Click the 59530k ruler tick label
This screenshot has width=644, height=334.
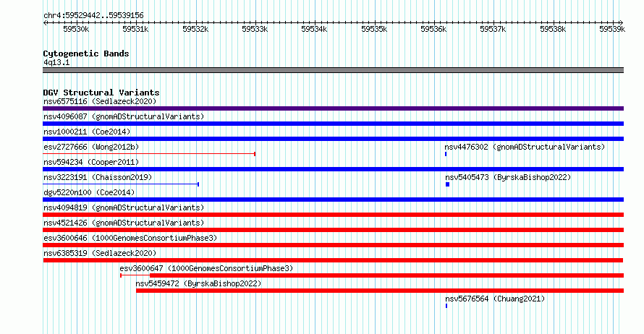pyautogui.click(x=76, y=29)
